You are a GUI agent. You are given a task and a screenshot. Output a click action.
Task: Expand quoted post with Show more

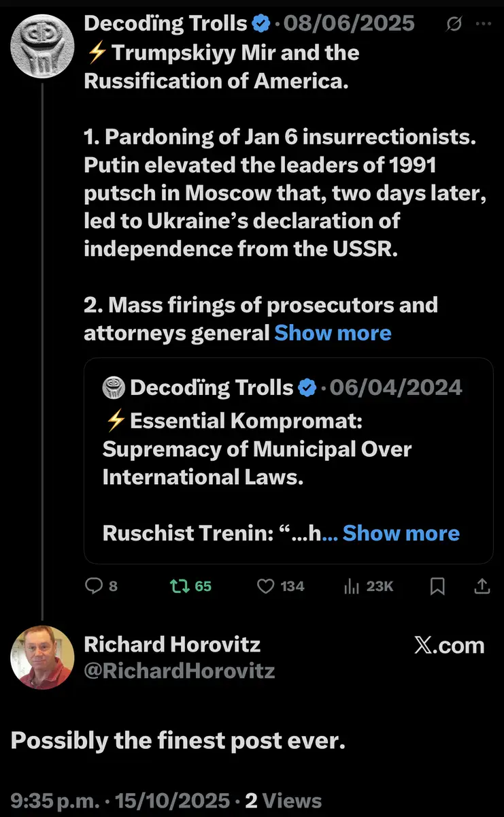tap(401, 533)
